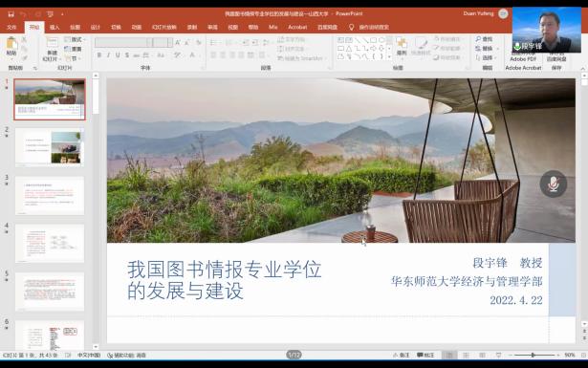Toggle text shadow S icon
588x368 pixels.
(x=127, y=55)
